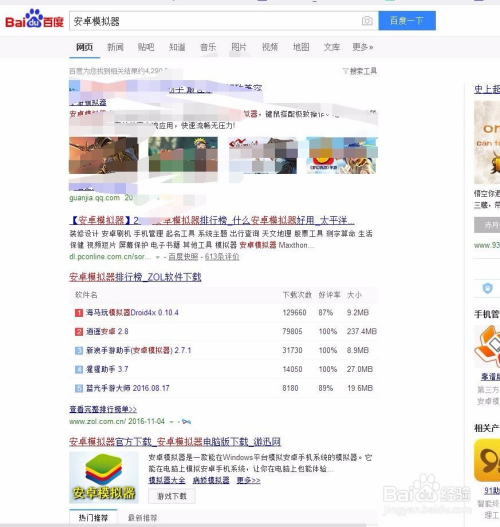The width and height of the screenshot is (500, 527).
Task: Open the 百度快照 link
Action: point(183,257)
